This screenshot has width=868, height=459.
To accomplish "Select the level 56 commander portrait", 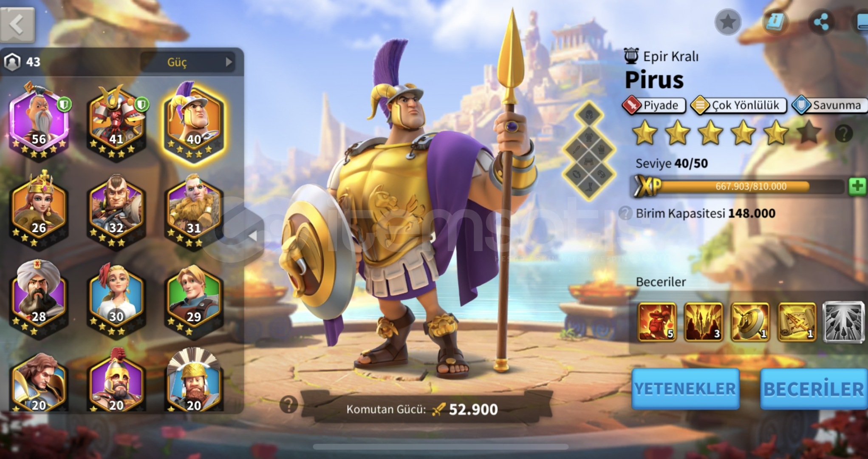I will point(39,120).
